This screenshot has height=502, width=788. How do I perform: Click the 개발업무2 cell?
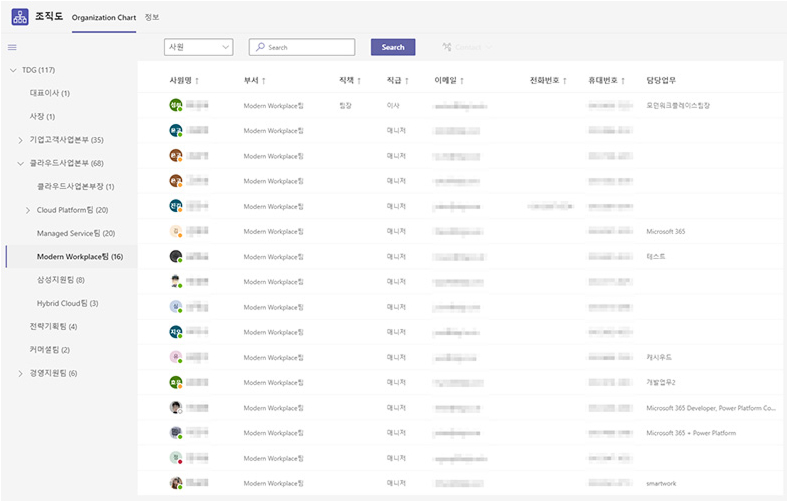pyautogui.click(x=661, y=382)
